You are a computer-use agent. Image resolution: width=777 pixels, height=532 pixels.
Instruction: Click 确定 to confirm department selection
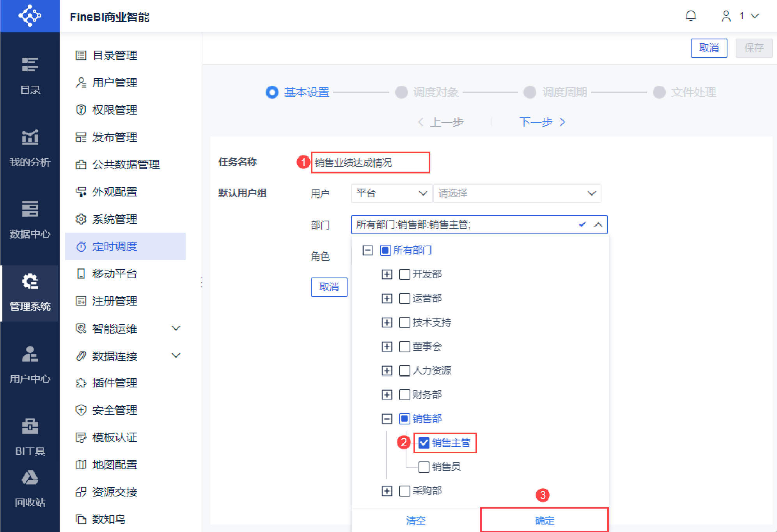tap(544, 520)
